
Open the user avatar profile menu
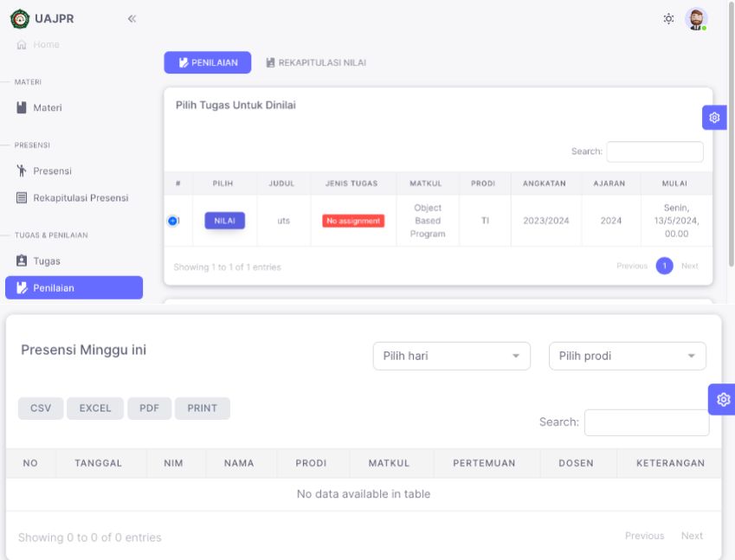[696, 19]
